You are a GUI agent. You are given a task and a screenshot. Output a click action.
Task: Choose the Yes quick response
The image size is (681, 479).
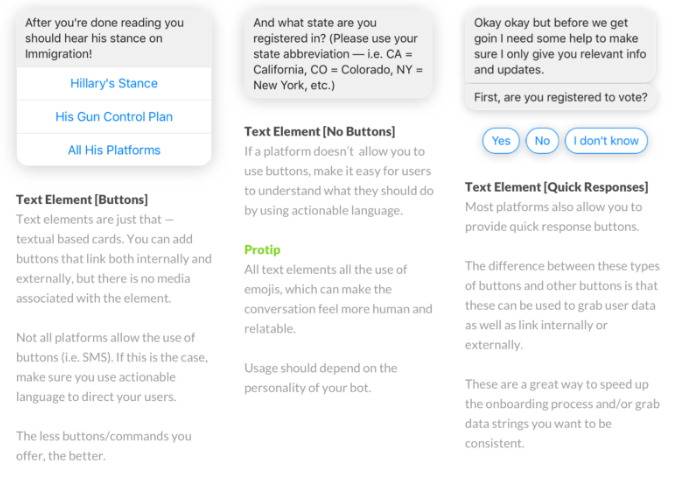501,141
